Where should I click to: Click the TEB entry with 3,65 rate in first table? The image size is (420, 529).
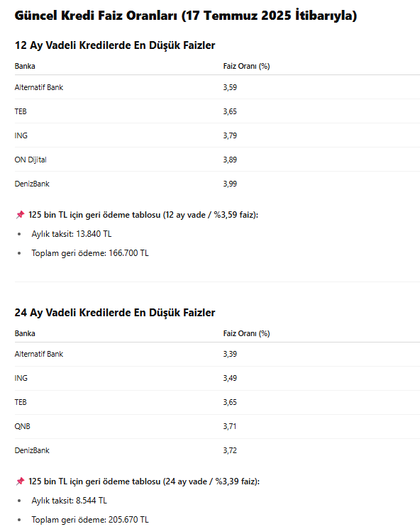217,111
